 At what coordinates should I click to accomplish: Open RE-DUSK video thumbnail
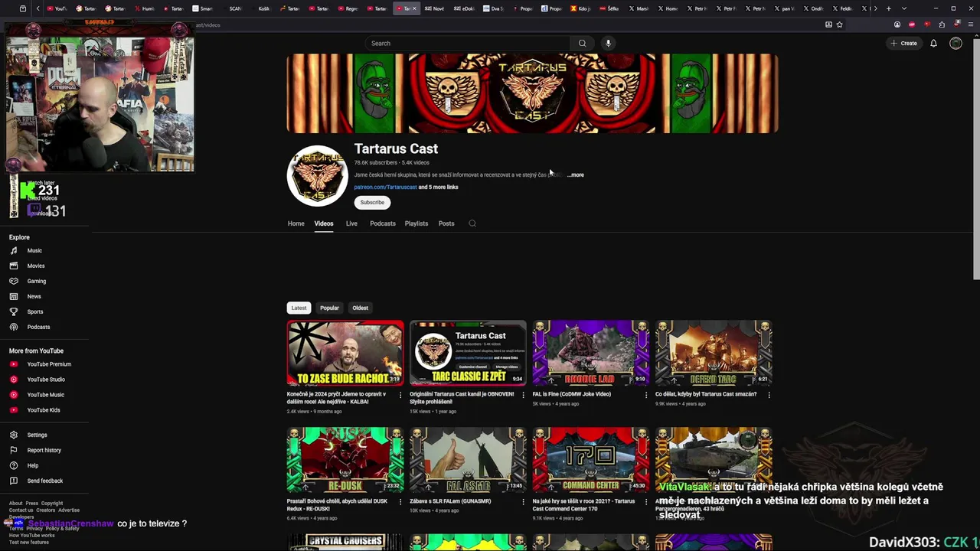(345, 460)
